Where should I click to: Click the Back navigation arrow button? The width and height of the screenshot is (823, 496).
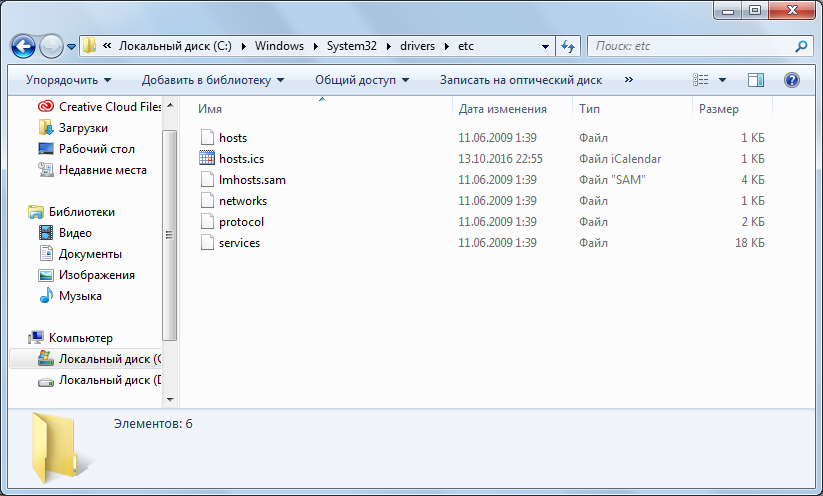click(23, 46)
